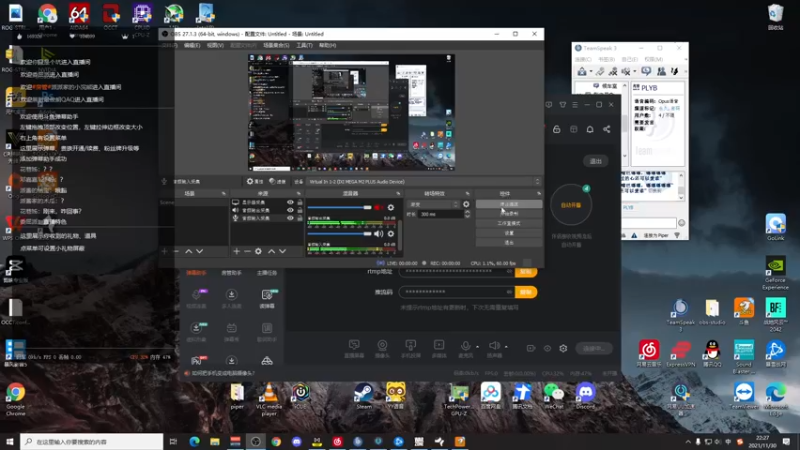The image size is (800, 450).
Task: Toggle eye visibility for display capture source
Action: (290, 203)
